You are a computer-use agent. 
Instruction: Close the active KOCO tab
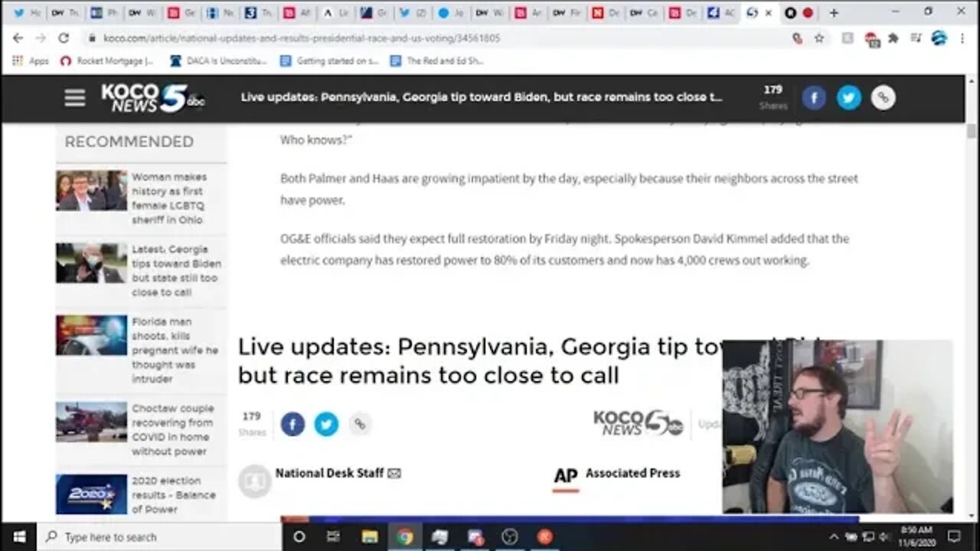769,13
